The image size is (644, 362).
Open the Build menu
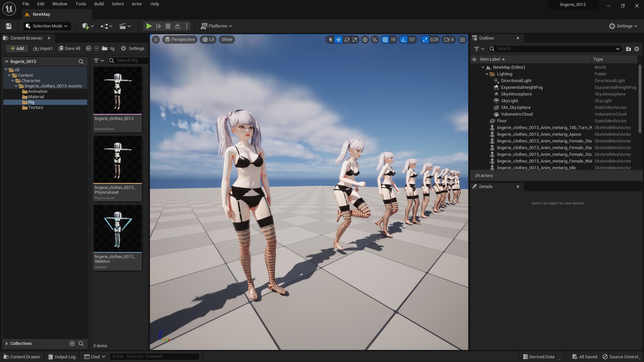click(99, 4)
